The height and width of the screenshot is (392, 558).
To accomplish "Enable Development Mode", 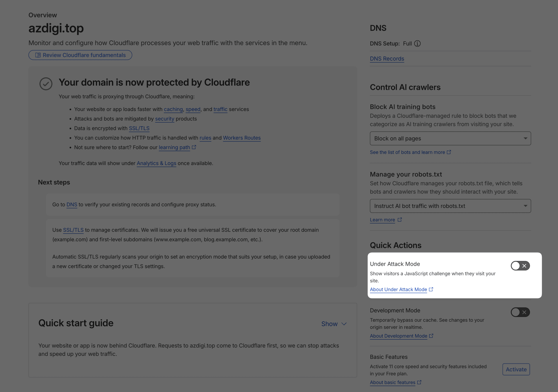I will [x=520, y=312].
